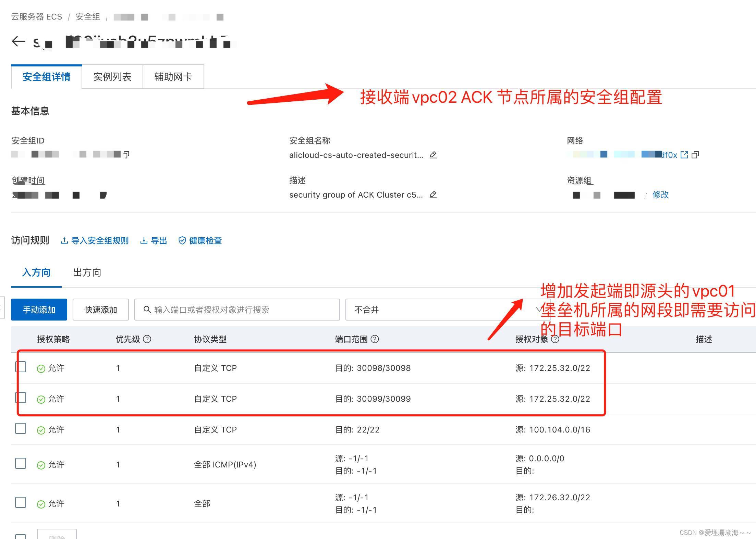
Task: Select checkbox for 172.26.32.0/22 rule
Action: pyautogui.click(x=21, y=502)
